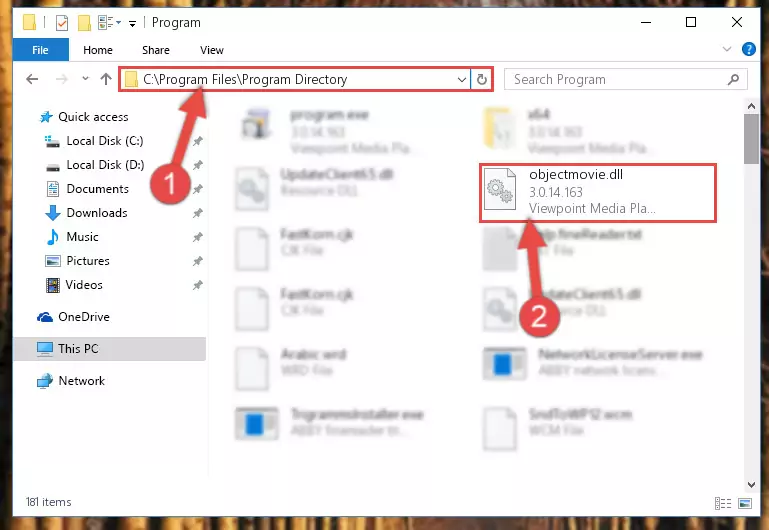Open the View ribbon tab
This screenshot has width=769, height=530.
pyautogui.click(x=212, y=50)
